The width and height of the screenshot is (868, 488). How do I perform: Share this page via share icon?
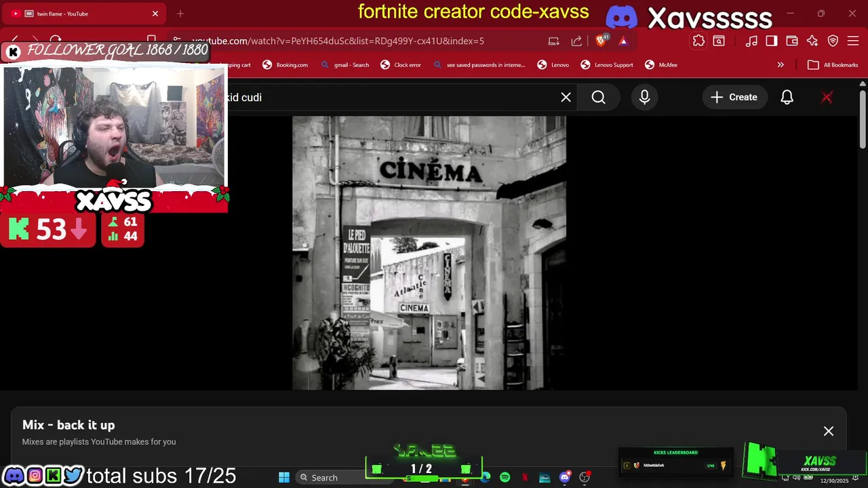coord(576,41)
